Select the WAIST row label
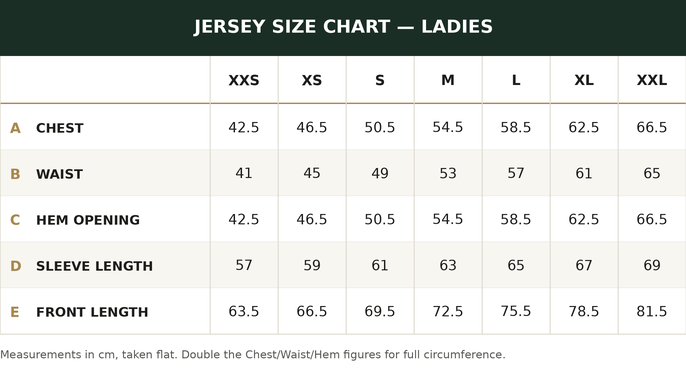 pos(60,174)
